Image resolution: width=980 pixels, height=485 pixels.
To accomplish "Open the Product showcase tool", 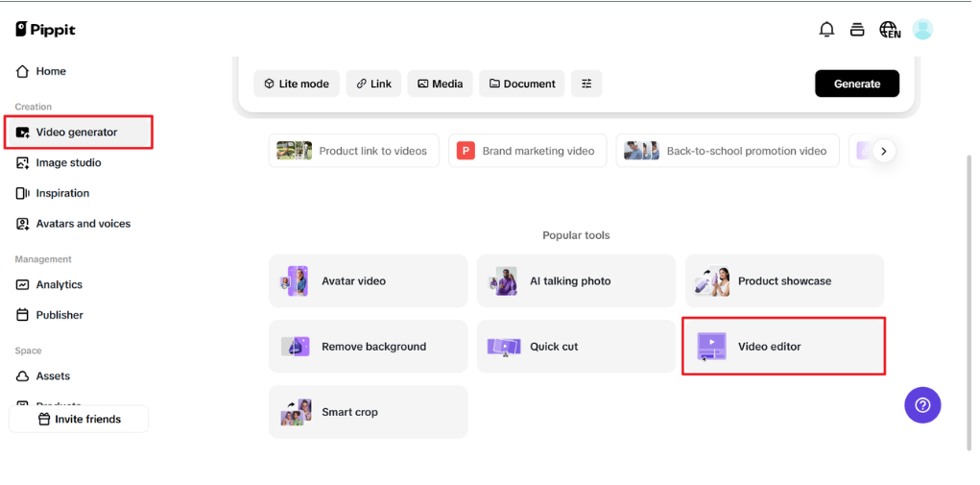I will pyautogui.click(x=784, y=281).
